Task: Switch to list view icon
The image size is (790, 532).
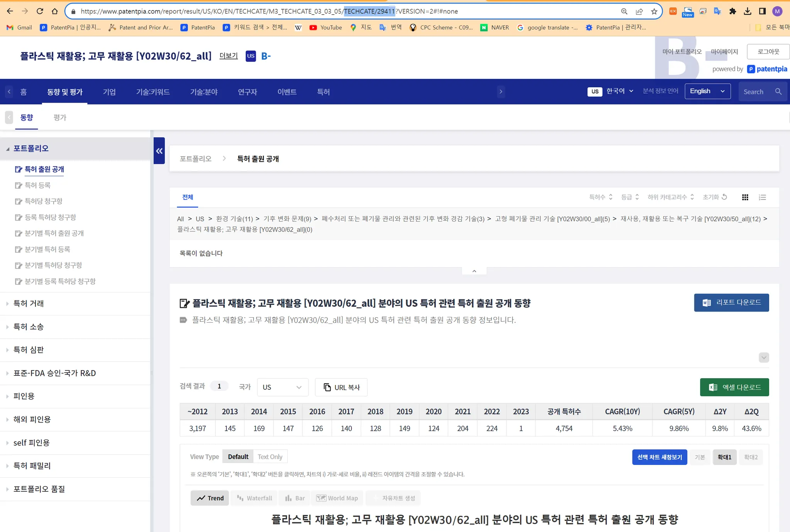Action: pos(762,197)
